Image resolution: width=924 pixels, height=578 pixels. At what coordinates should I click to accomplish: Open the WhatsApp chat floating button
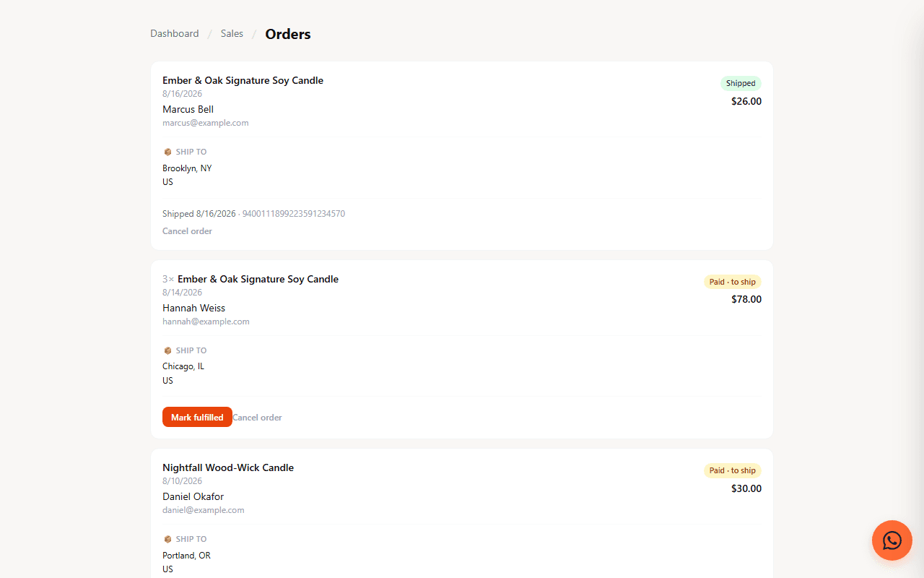click(x=892, y=540)
